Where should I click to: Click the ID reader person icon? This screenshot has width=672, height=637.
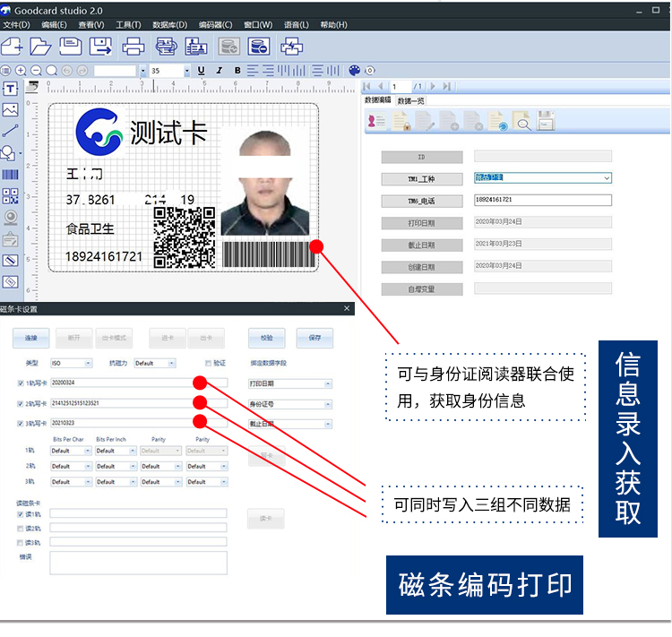coord(376,121)
